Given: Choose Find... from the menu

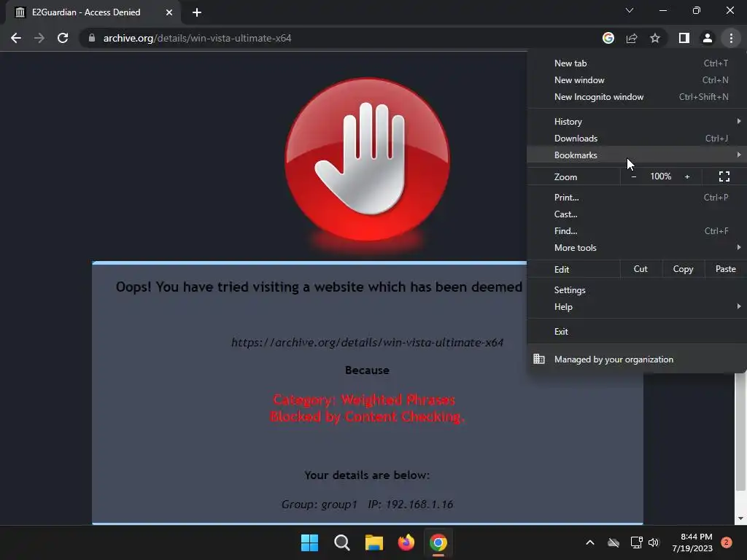Looking at the screenshot, I should [637, 231].
